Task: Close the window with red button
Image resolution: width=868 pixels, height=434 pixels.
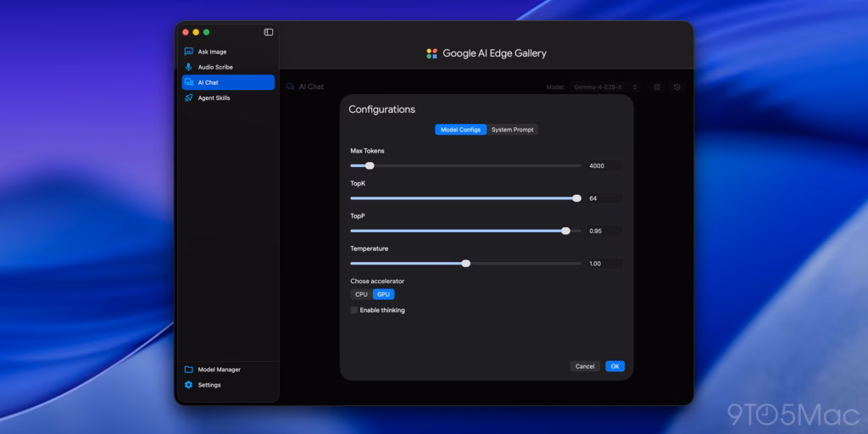Action: click(186, 32)
